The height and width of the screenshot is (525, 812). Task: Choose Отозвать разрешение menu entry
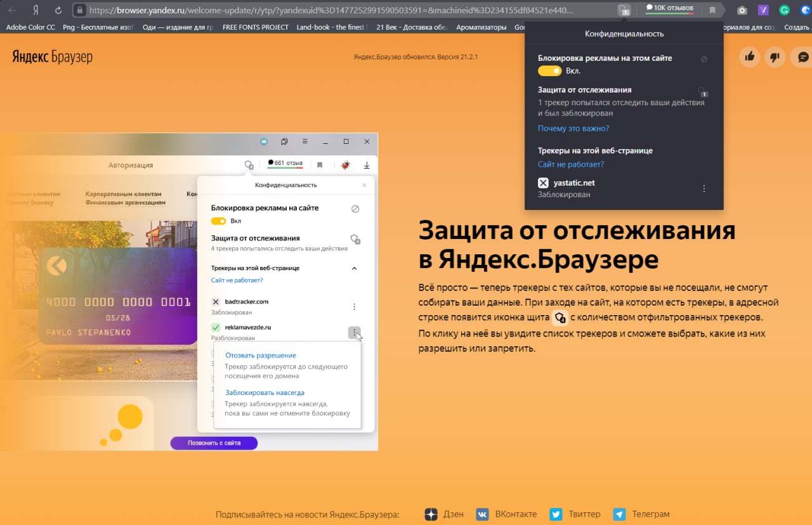pyautogui.click(x=261, y=355)
